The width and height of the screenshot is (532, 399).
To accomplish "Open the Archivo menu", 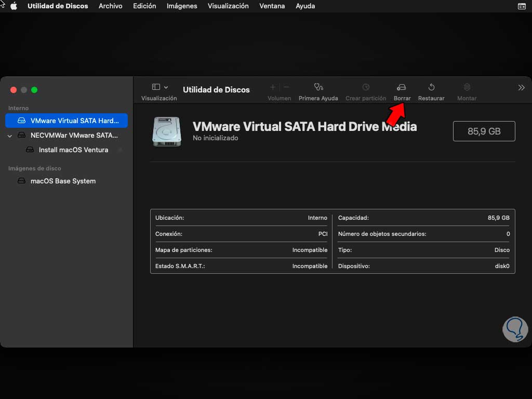I will [x=110, y=6].
